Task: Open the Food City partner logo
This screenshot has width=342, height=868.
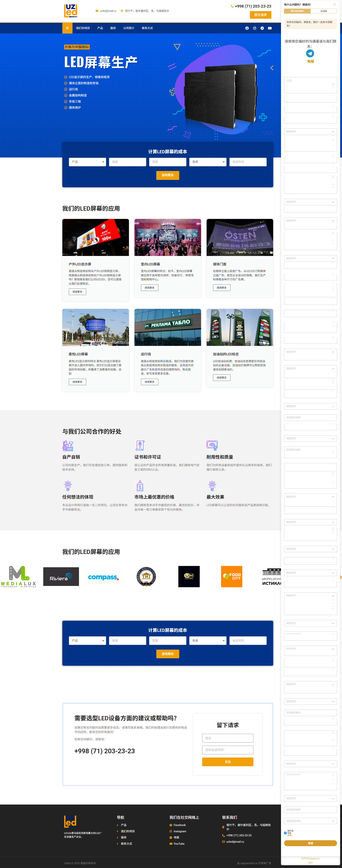Action: [232, 577]
